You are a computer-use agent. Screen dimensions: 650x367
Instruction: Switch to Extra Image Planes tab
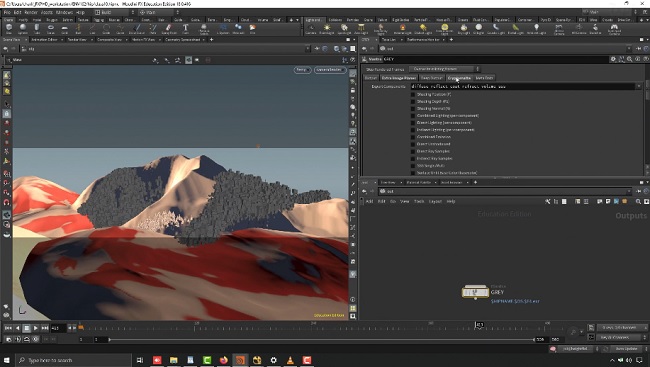[398, 78]
